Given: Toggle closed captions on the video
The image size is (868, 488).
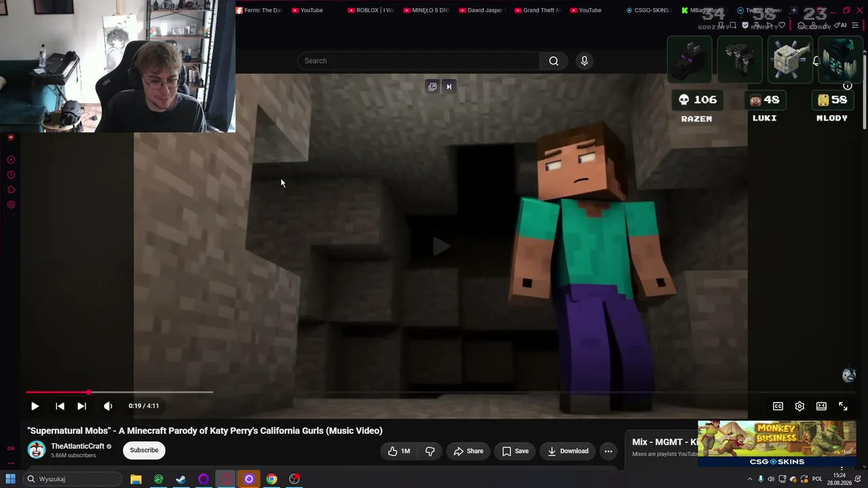Looking at the screenshot, I should coord(778,406).
